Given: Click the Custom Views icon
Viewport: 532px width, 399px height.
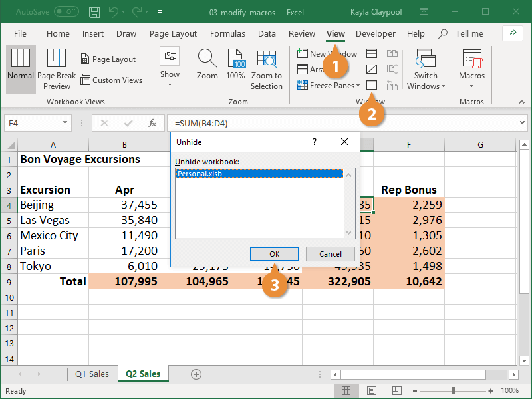Looking at the screenshot, I should [112, 80].
